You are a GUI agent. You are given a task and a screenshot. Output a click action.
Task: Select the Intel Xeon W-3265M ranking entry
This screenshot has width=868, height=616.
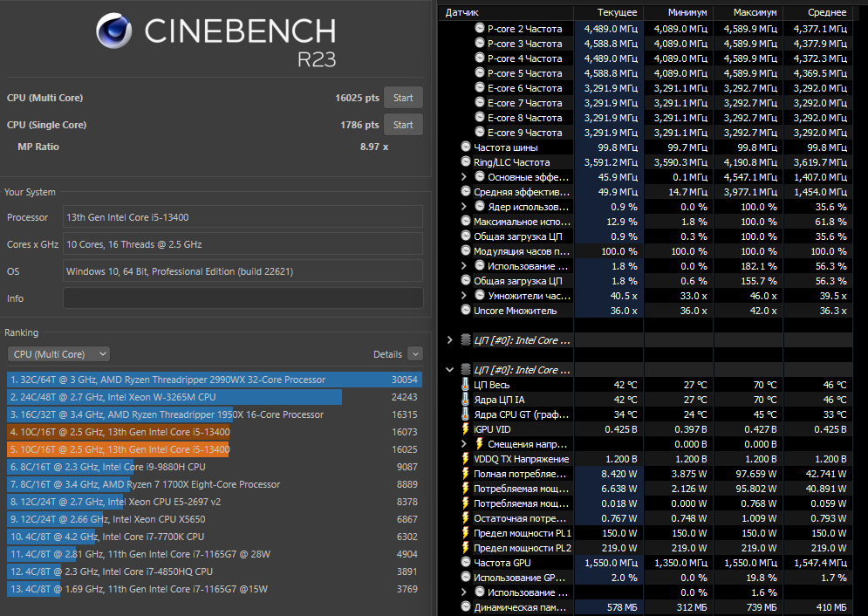coord(215,397)
